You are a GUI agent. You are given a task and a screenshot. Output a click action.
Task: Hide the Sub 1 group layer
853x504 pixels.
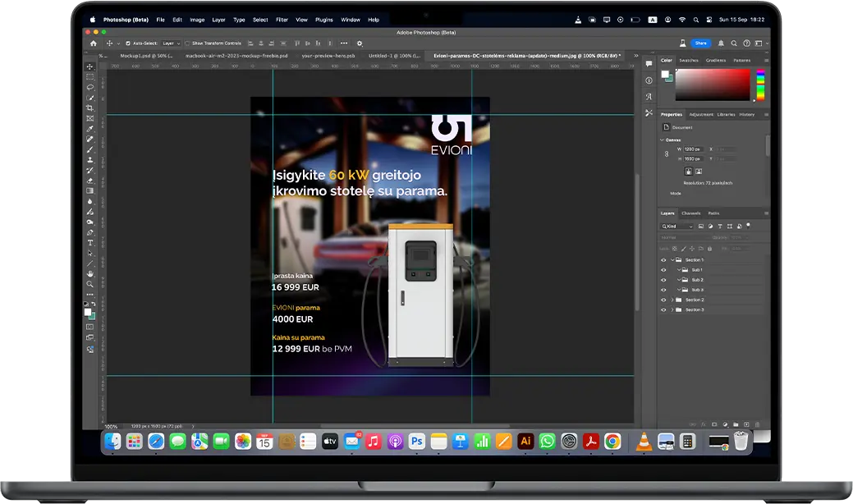(663, 270)
